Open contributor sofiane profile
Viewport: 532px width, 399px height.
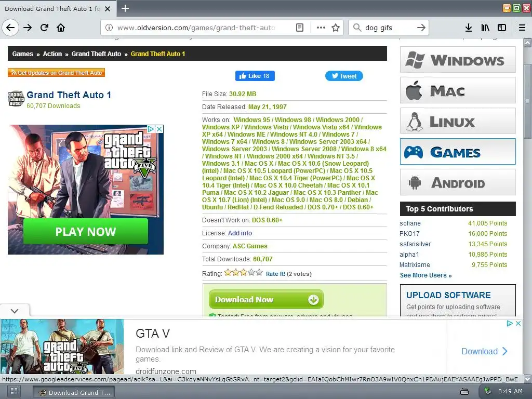point(410,223)
